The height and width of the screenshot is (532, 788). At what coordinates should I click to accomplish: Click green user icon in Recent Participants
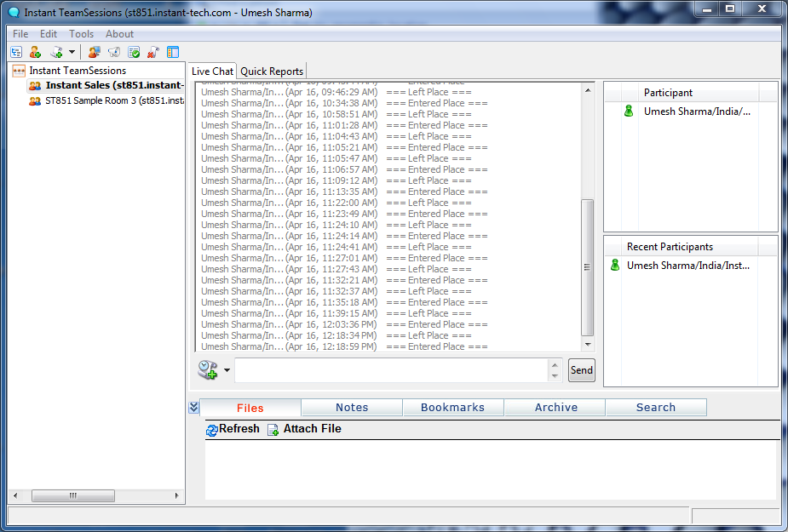(x=615, y=265)
